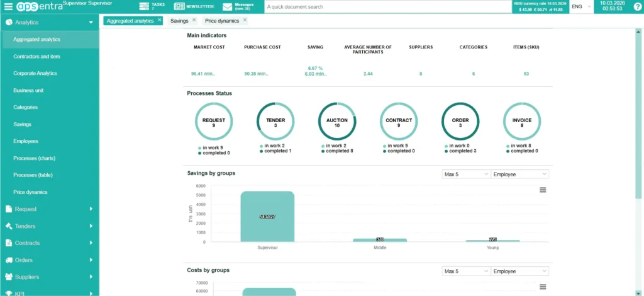The height and width of the screenshot is (296, 644).
Task: Open the Messages envelope icon
Action: click(x=228, y=7)
